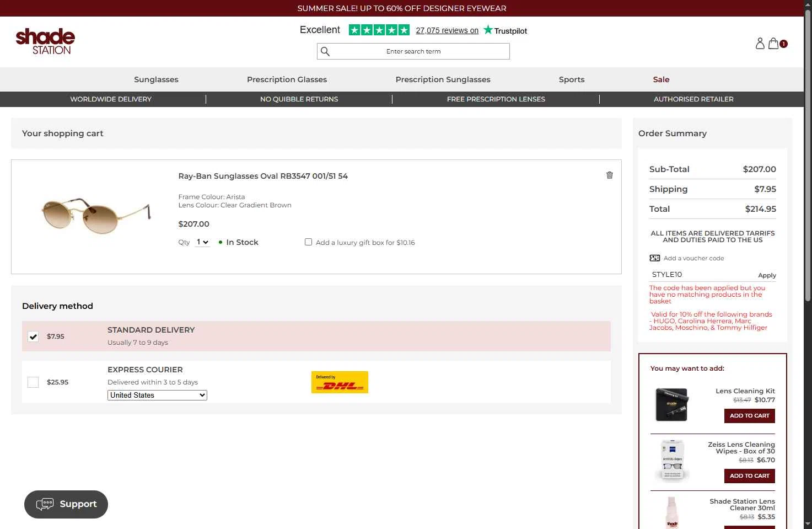Click Worldwide Delivery info link
Screen dimensions: 812x529
(111, 99)
